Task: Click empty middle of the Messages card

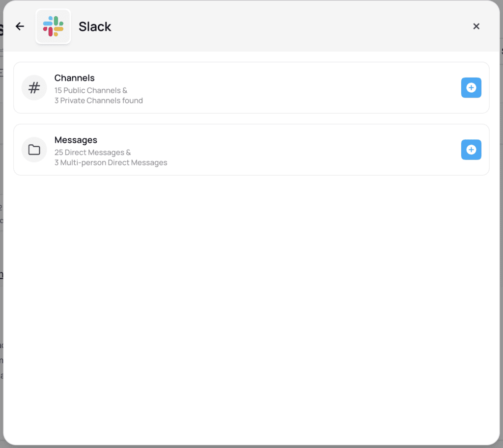Action: (x=295, y=150)
